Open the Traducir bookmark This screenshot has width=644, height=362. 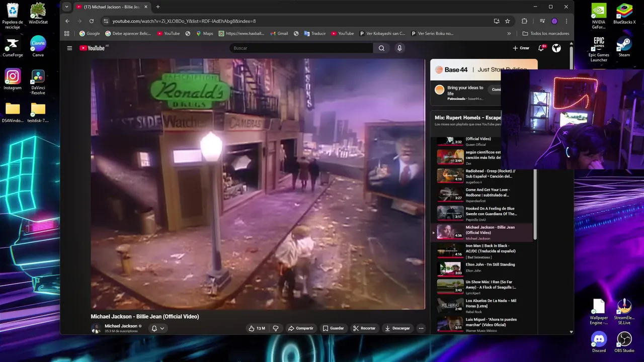coord(314,34)
